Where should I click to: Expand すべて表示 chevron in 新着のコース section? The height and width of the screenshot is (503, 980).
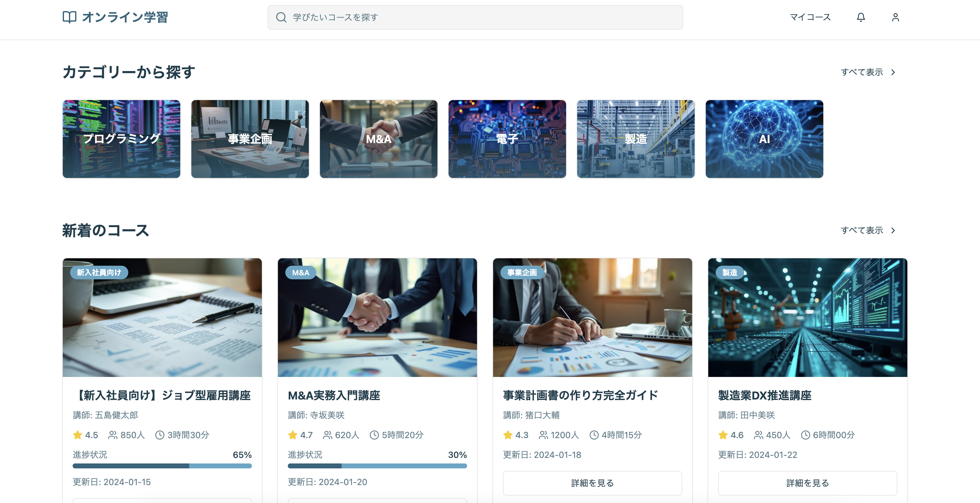click(x=893, y=230)
